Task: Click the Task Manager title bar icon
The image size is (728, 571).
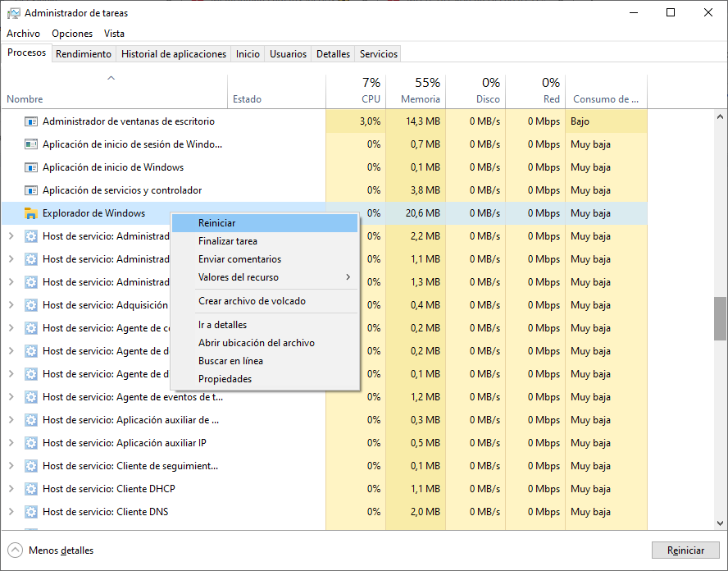Action: 14,13
